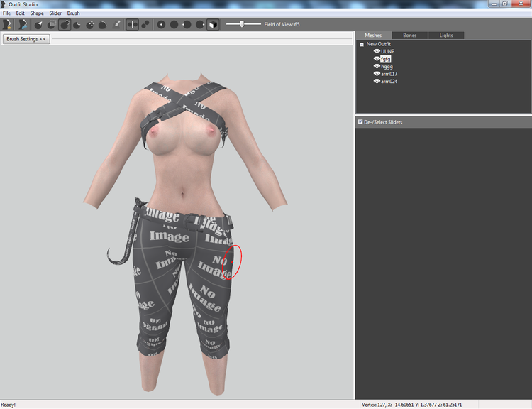This screenshot has height=409, width=532.
Task: Select the Move brush tool
Action: pos(90,24)
